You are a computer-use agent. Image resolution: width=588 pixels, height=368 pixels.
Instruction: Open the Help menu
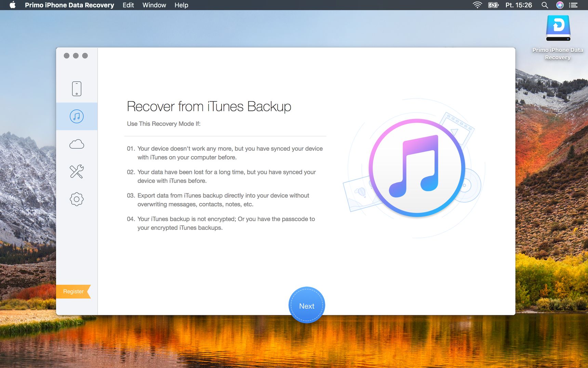click(x=181, y=5)
